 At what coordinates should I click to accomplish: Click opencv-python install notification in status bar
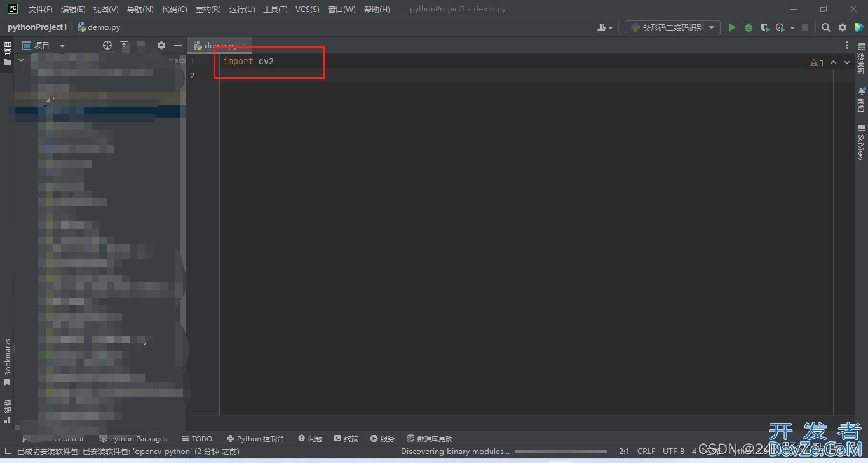(128, 452)
